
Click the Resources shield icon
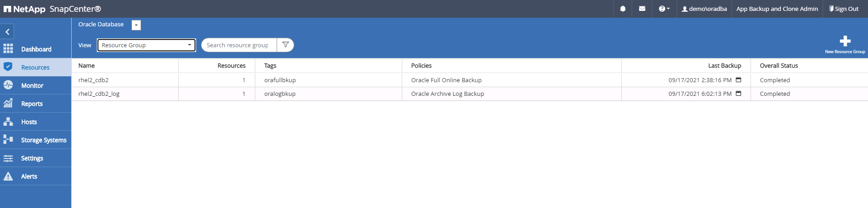coord(8,67)
